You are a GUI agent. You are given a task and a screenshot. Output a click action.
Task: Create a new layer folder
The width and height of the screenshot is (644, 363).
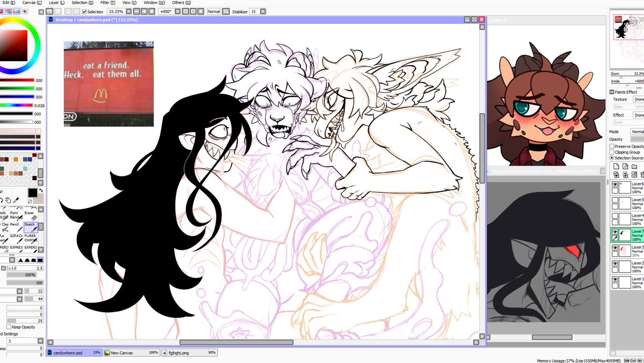pyautogui.click(x=634, y=166)
